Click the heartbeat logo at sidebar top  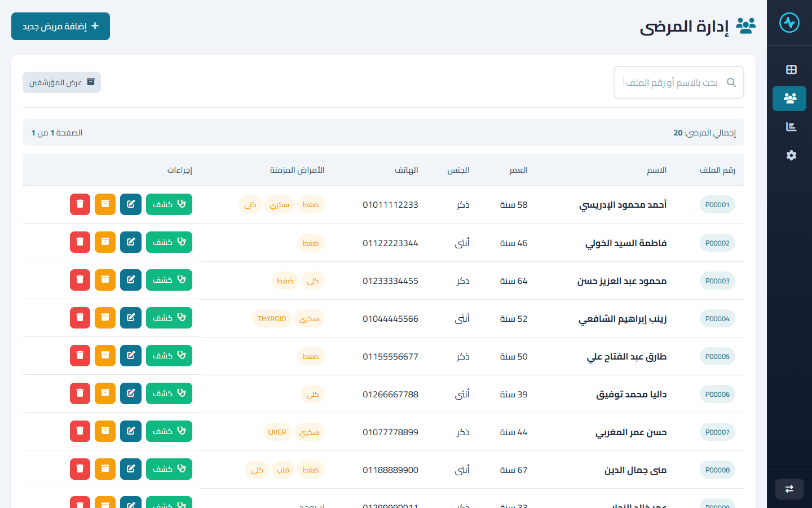[x=789, y=23]
